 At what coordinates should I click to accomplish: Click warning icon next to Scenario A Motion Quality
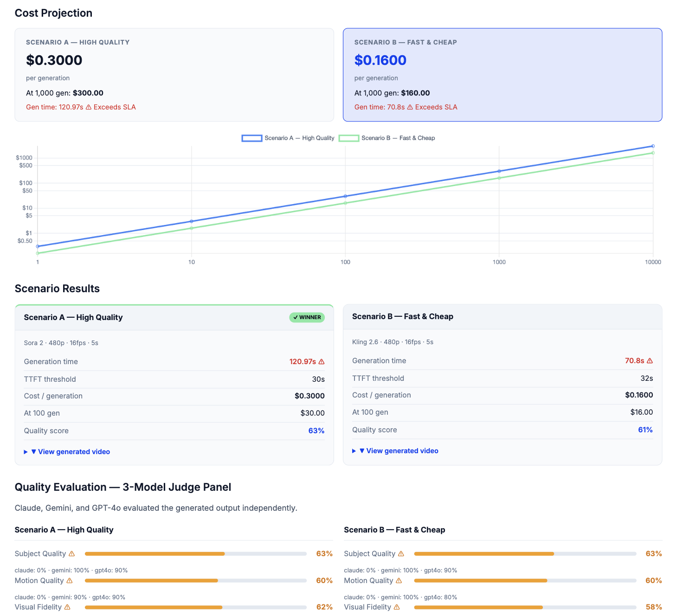click(x=70, y=580)
